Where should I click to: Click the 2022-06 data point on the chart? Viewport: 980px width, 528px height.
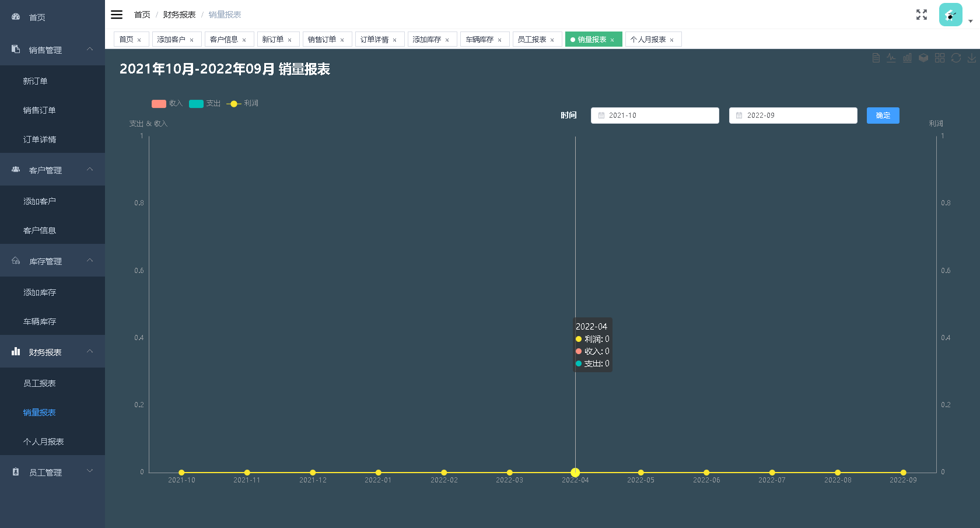pos(706,473)
